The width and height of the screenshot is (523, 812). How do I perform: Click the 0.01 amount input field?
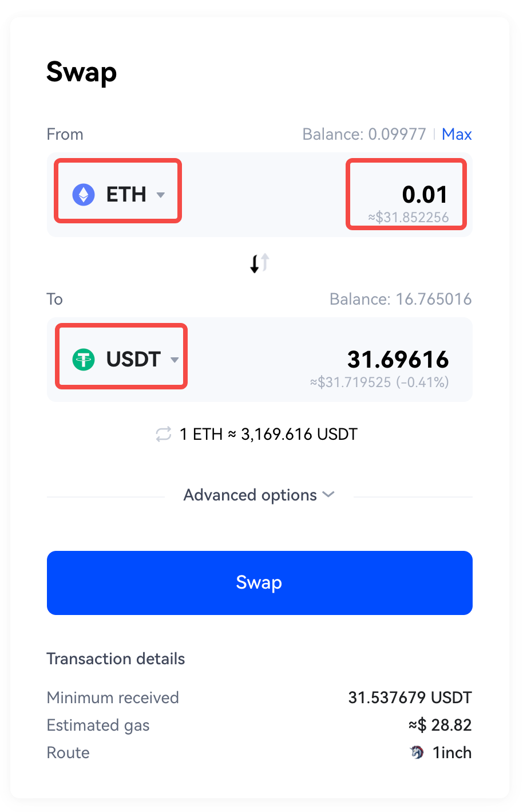coord(406,195)
